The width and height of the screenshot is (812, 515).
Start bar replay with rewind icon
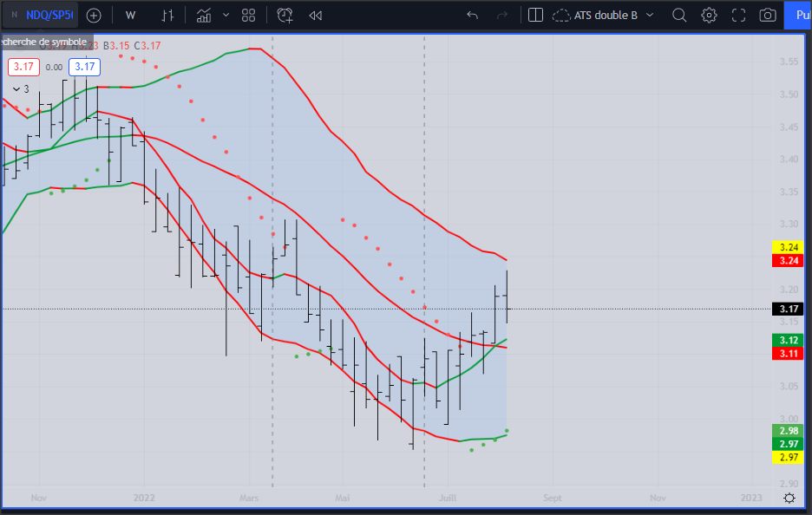pyautogui.click(x=316, y=16)
